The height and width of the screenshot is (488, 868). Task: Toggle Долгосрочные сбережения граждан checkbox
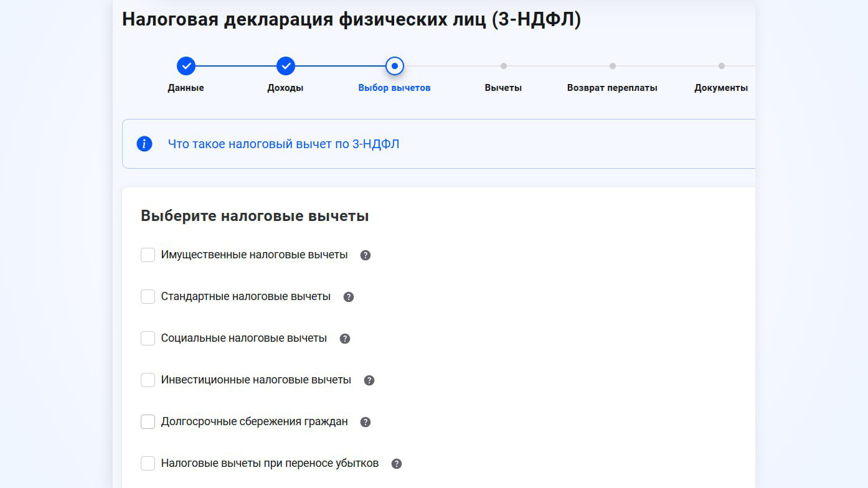[148, 422]
